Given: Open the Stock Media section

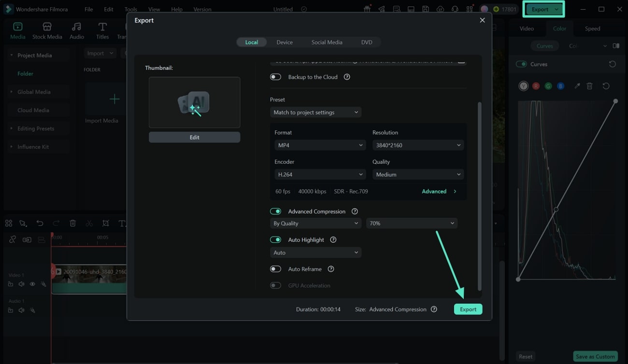Looking at the screenshot, I should pyautogui.click(x=47, y=31).
